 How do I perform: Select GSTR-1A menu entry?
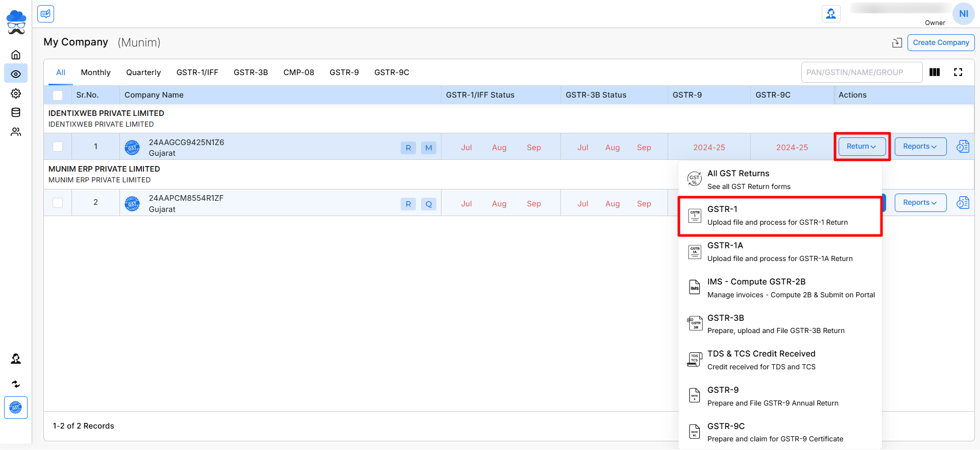click(x=780, y=252)
